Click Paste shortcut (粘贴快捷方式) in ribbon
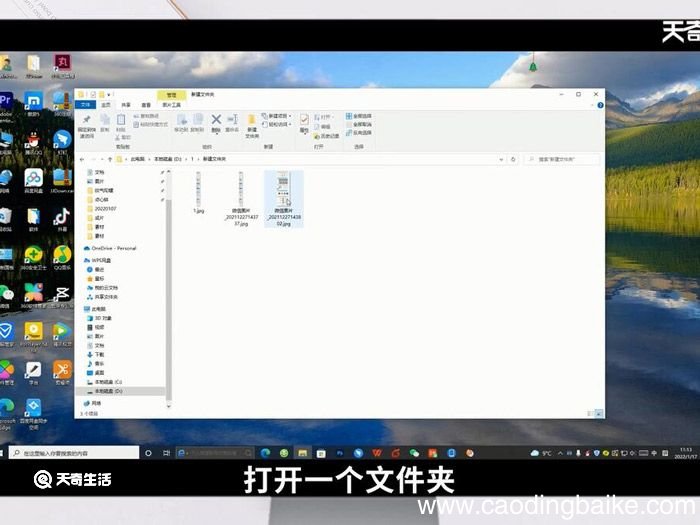 (x=150, y=125)
